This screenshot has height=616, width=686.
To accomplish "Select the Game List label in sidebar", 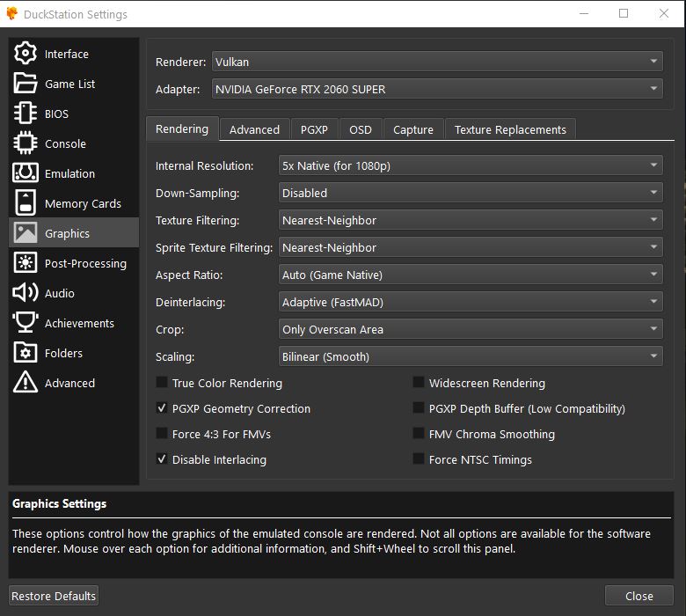I will [70, 84].
